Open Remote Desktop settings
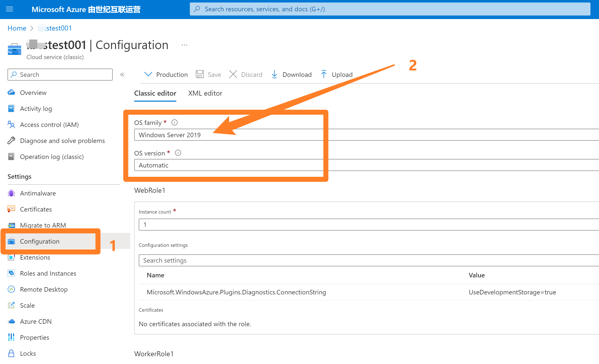Viewport: 599px width, 364px height. pyautogui.click(x=44, y=289)
